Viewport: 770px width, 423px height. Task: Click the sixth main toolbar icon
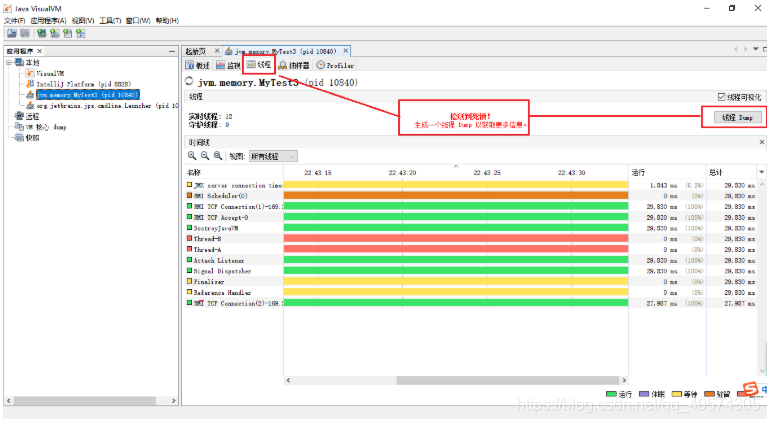click(x=81, y=33)
